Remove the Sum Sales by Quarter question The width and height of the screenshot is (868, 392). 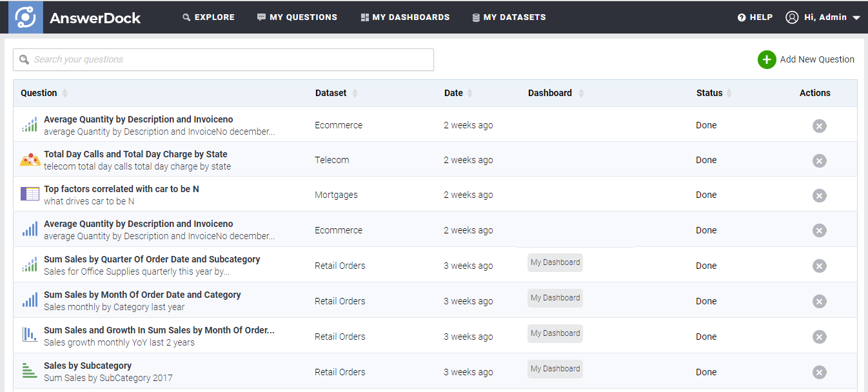point(820,266)
